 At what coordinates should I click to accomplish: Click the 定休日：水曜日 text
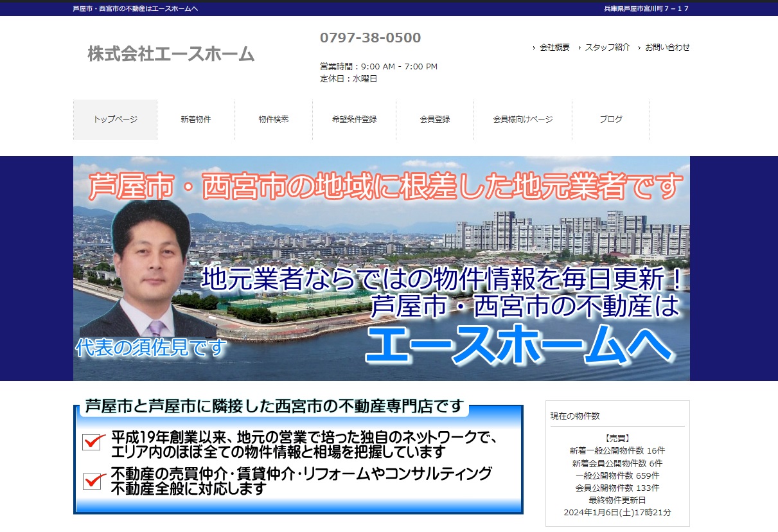coord(349,79)
